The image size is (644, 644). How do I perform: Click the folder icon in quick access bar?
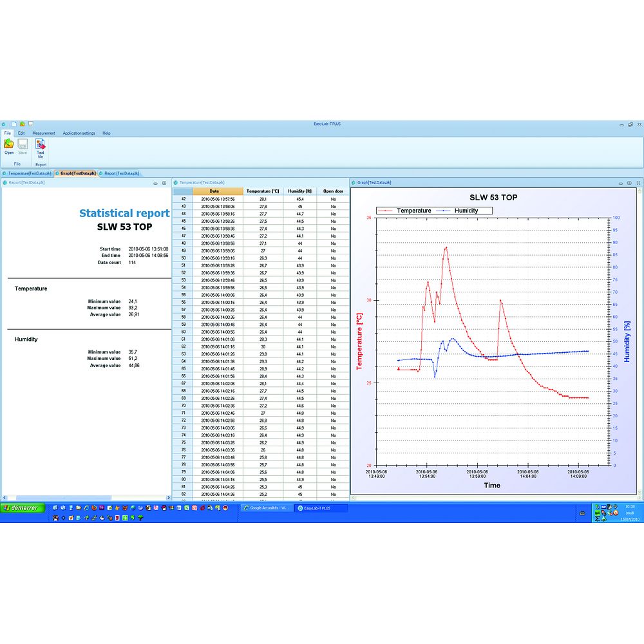coord(22,124)
